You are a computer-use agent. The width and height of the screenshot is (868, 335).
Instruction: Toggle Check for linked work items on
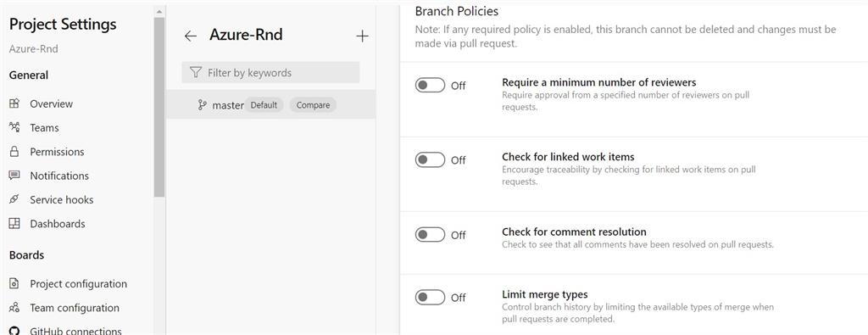pyautogui.click(x=430, y=159)
